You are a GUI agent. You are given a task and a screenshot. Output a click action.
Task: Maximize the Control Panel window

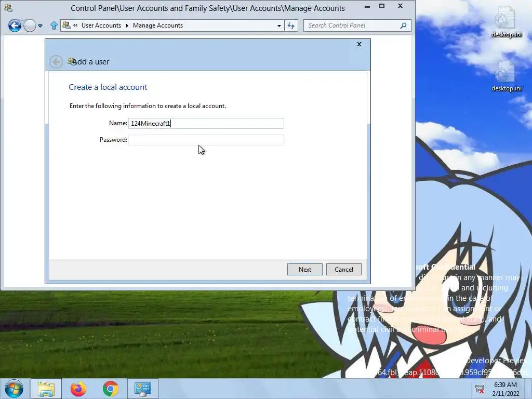pos(382,6)
